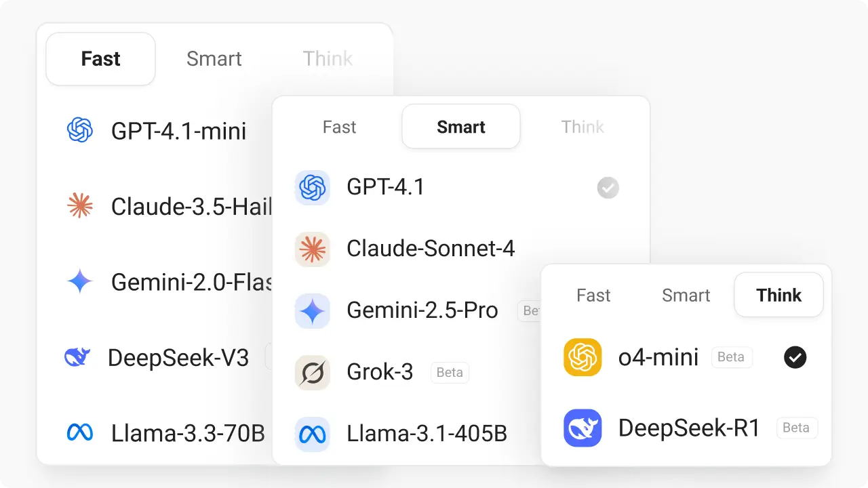Select the DeepSeek-V3 model name

pyautogui.click(x=178, y=357)
